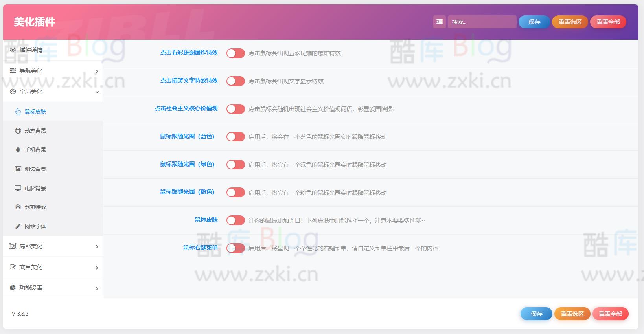644x334 pixels.
Task: Turn on 鼠标跟随光圈 (蓝色) switch
Action: (x=236, y=137)
